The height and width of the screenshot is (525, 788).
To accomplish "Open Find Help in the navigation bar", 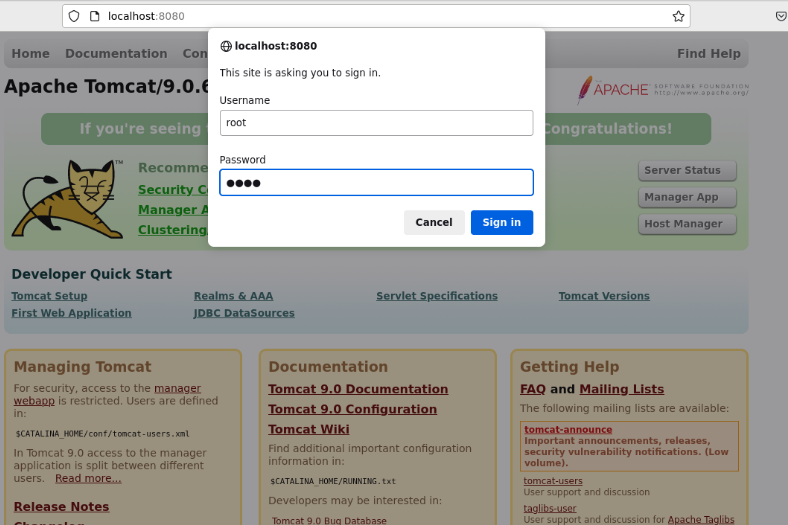I will click(x=709, y=54).
